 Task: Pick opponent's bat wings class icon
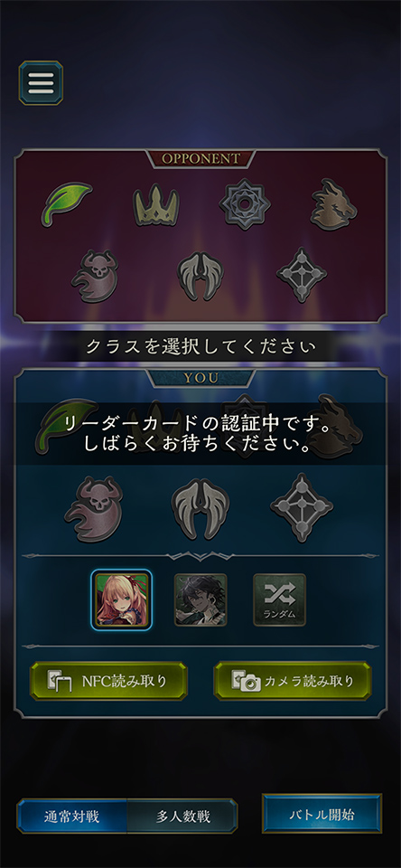pyautogui.click(x=200, y=276)
